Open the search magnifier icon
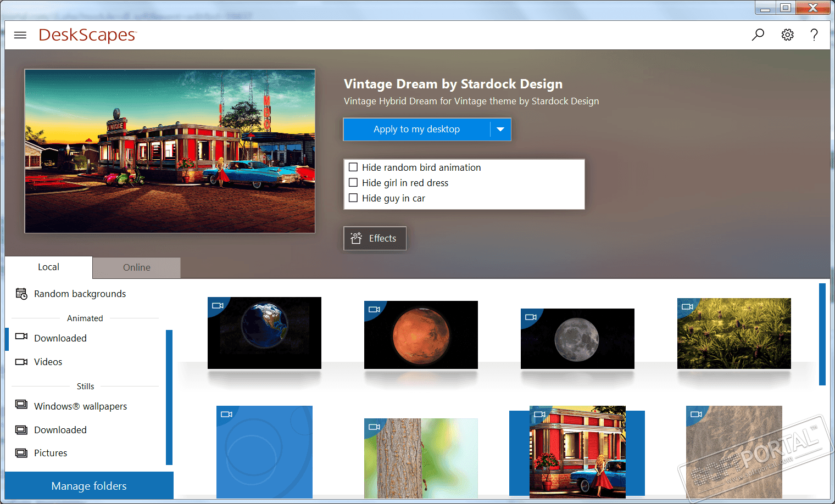This screenshot has height=504, width=835. click(758, 35)
